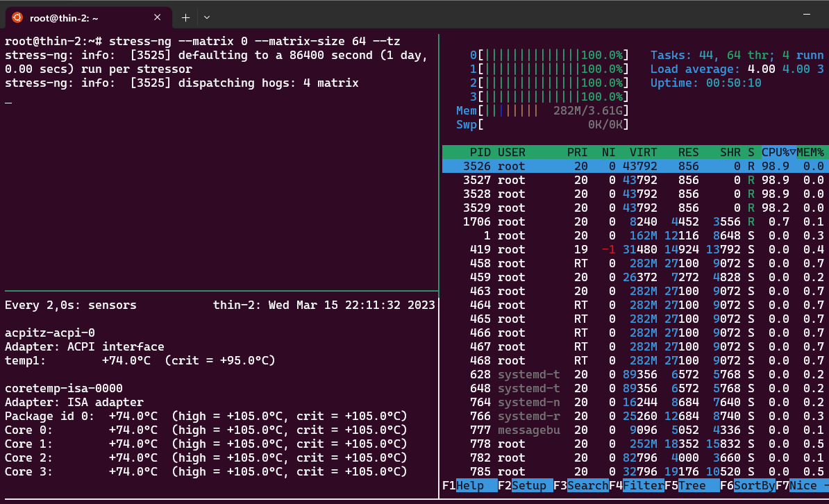This screenshot has width=829, height=504.
Task: Sort htop by the RES column header
Action: click(x=688, y=152)
